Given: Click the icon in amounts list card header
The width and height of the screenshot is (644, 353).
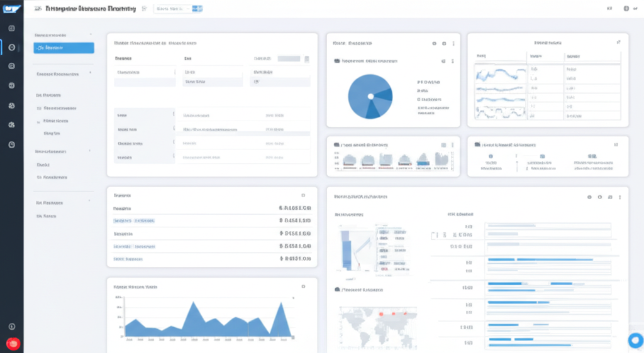Looking at the screenshot, I should coord(303,195).
